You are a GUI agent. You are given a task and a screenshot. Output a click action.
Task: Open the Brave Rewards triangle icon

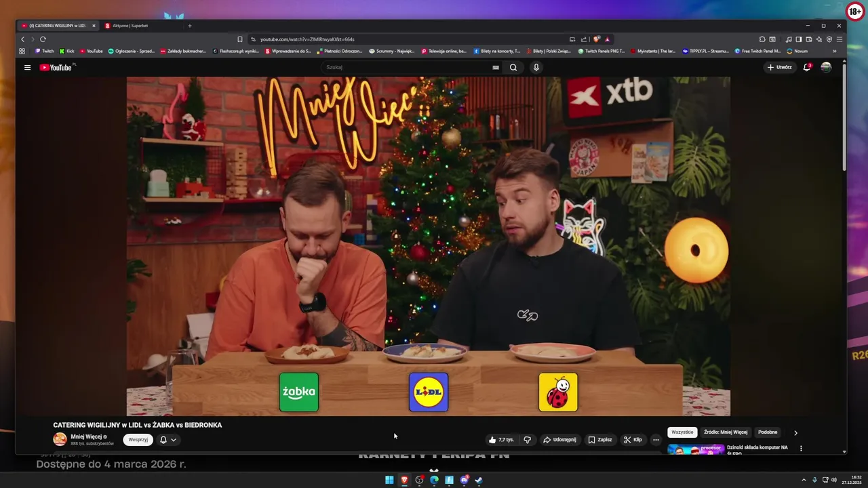click(608, 39)
